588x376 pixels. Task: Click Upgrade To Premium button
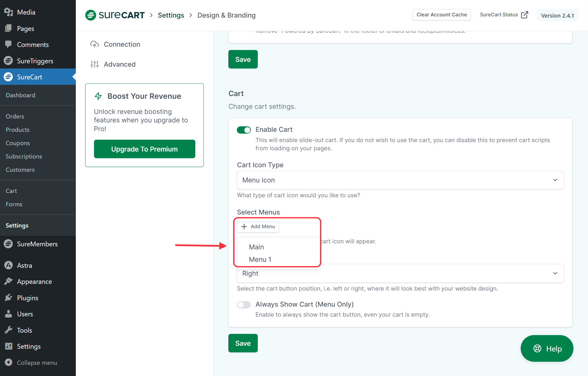[x=144, y=149]
